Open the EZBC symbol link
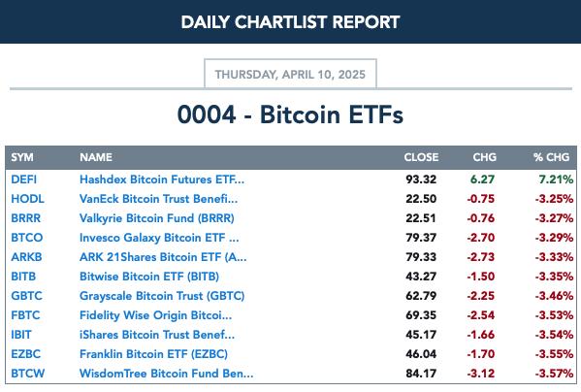The image size is (581, 392). [25, 354]
